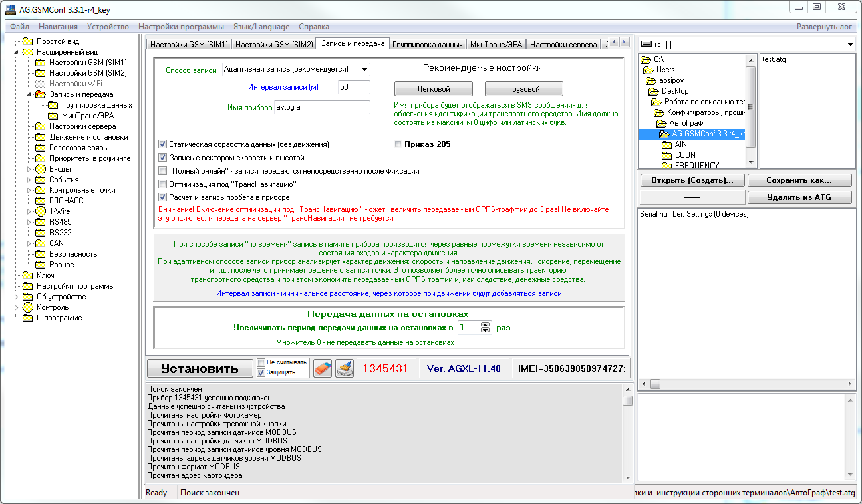Click the brush-and-drive clean icon
The width and height of the screenshot is (862, 504).
344,368
